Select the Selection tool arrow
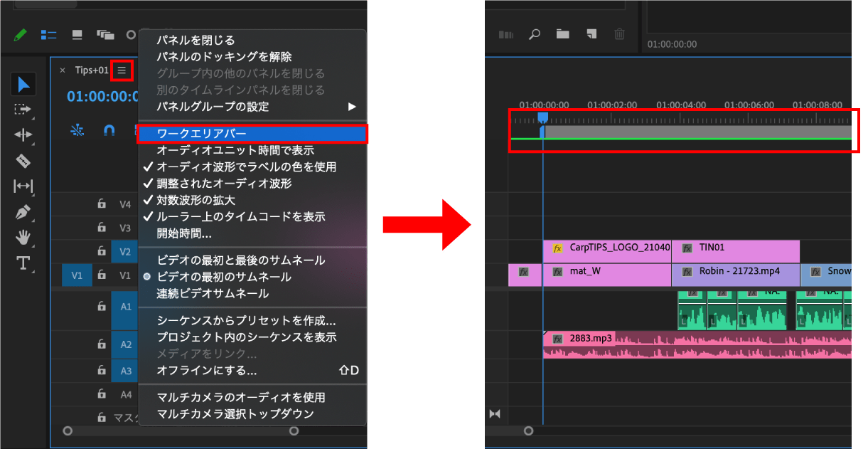 [23, 85]
